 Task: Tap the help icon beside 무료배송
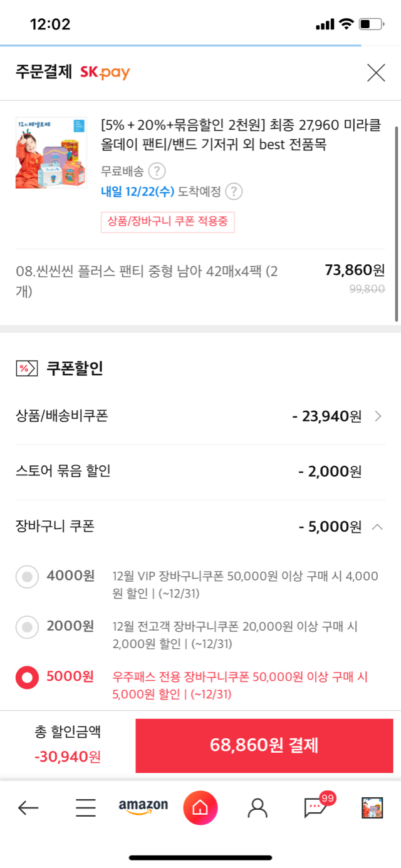[157, 171]
